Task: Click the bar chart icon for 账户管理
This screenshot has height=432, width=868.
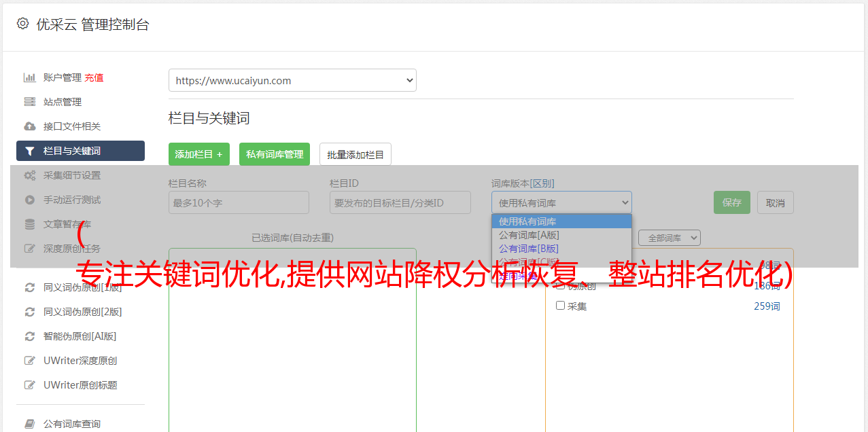Action: pos(30,77)
